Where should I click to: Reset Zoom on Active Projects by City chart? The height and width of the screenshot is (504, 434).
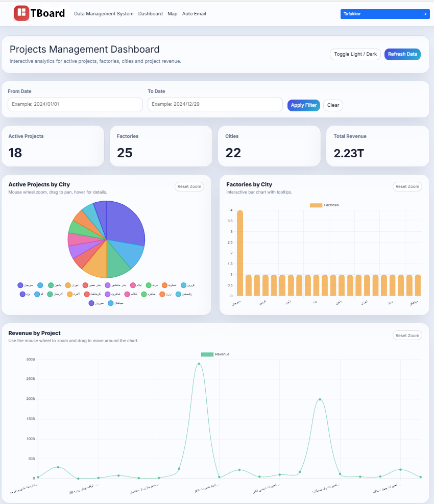pyautogui.click(x=189, y=186)
